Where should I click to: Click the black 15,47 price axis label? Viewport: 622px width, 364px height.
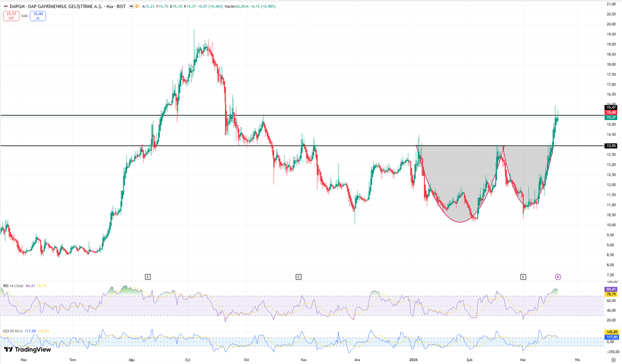[x=611, y=107]
